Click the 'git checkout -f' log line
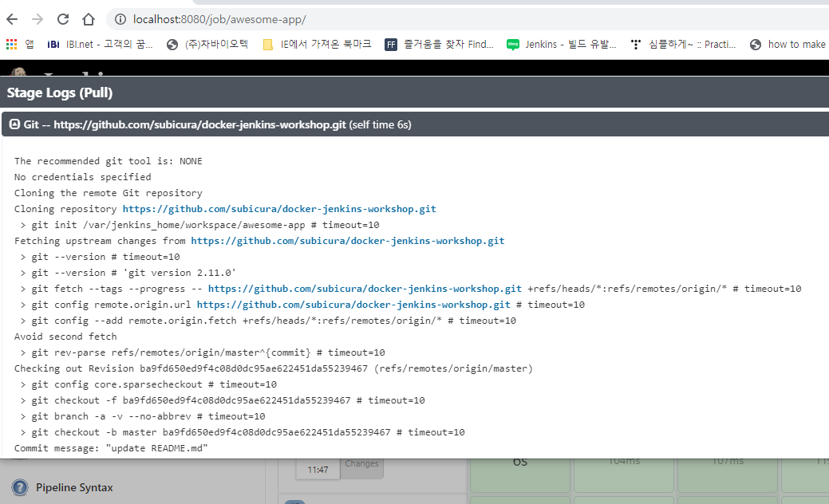The image size is (829, 504). pos(222,400)
